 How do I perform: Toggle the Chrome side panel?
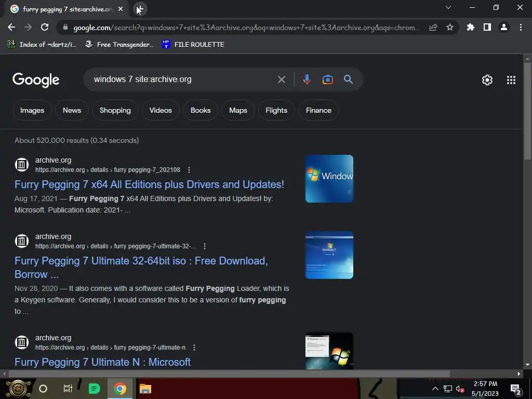click(487, 27)
